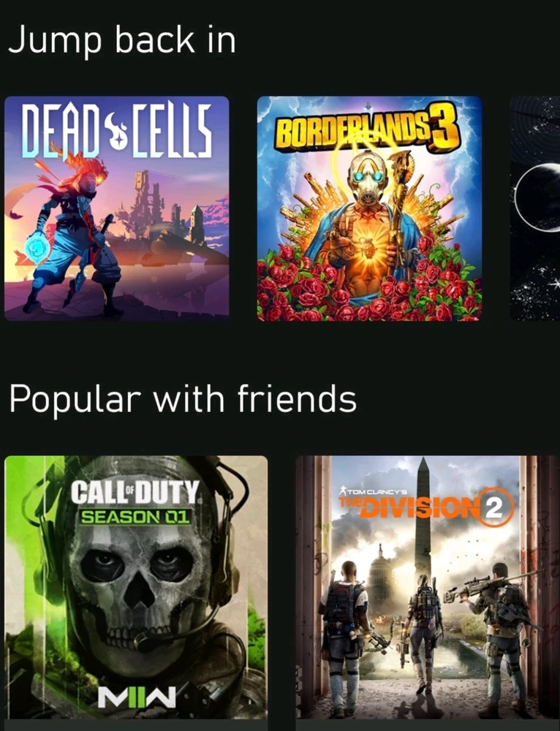Click the MWII logo on Call of Duty tile
The width and height of the screenshot is (560, 731).
[137, 697]
